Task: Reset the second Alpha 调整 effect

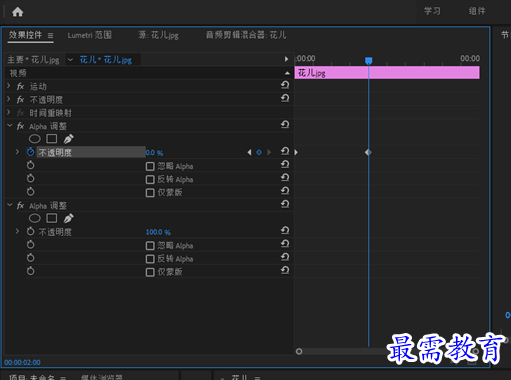Action: click(285, 204)
